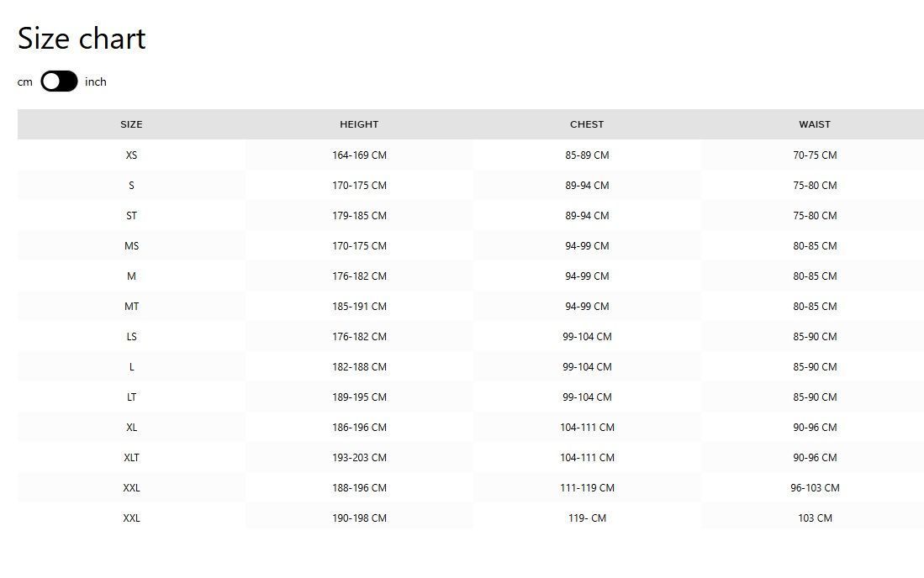Image resolution: width=924 pixels, height=578 pixels.
Task: Click the 193-203 CM height cell
Action: [359, 458]
